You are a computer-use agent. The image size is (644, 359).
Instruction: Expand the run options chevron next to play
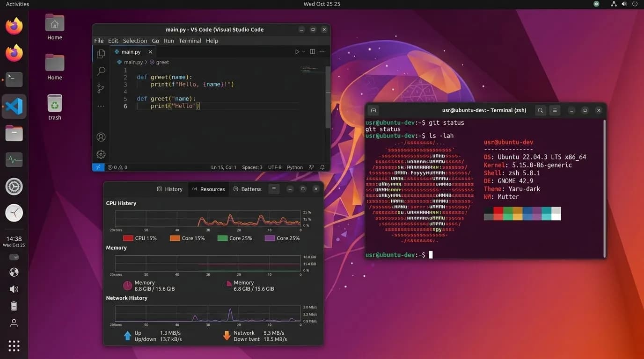303,52
